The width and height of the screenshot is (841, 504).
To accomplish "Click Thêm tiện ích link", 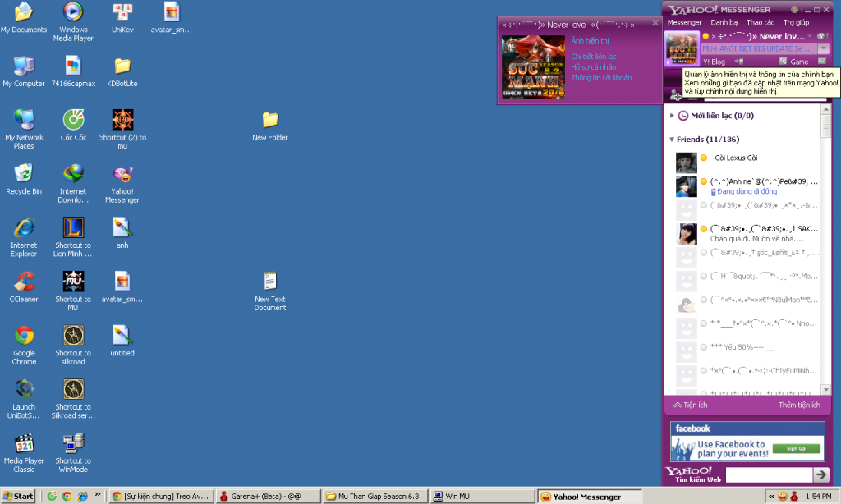I will pos(799,405).
